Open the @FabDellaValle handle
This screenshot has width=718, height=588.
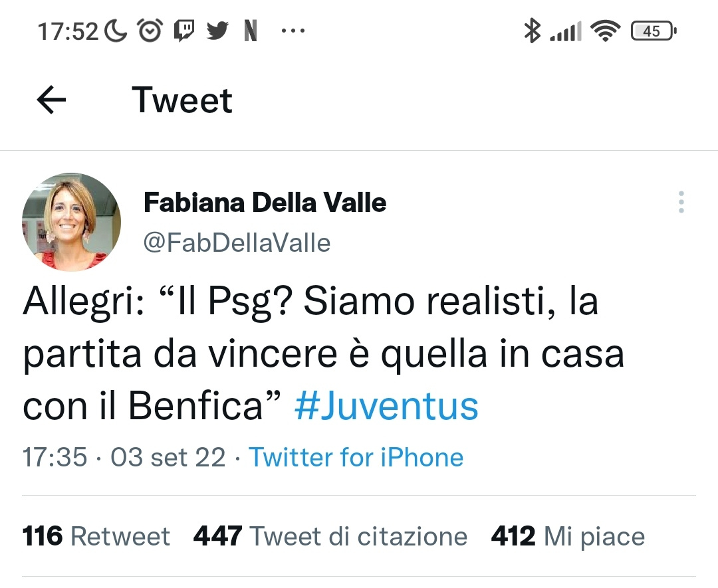click(x=237, y=243)
